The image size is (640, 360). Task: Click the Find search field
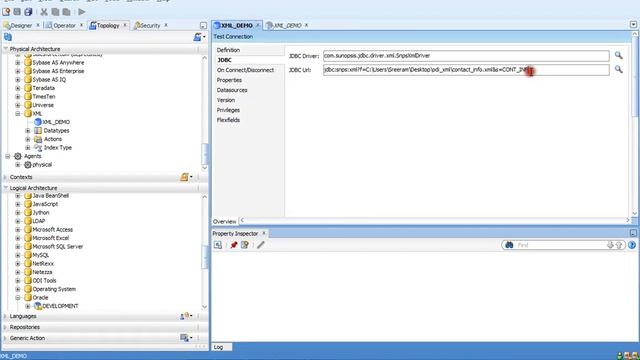tap(561, 245)
